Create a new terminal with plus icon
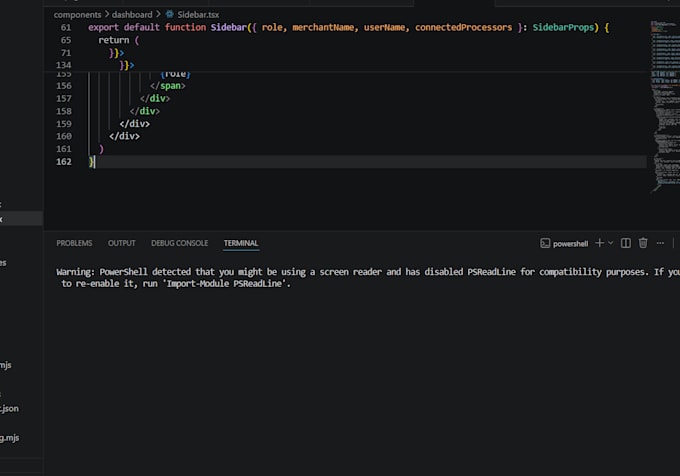The width and height of the screenshot is (680, 476). tap(599, 243)
